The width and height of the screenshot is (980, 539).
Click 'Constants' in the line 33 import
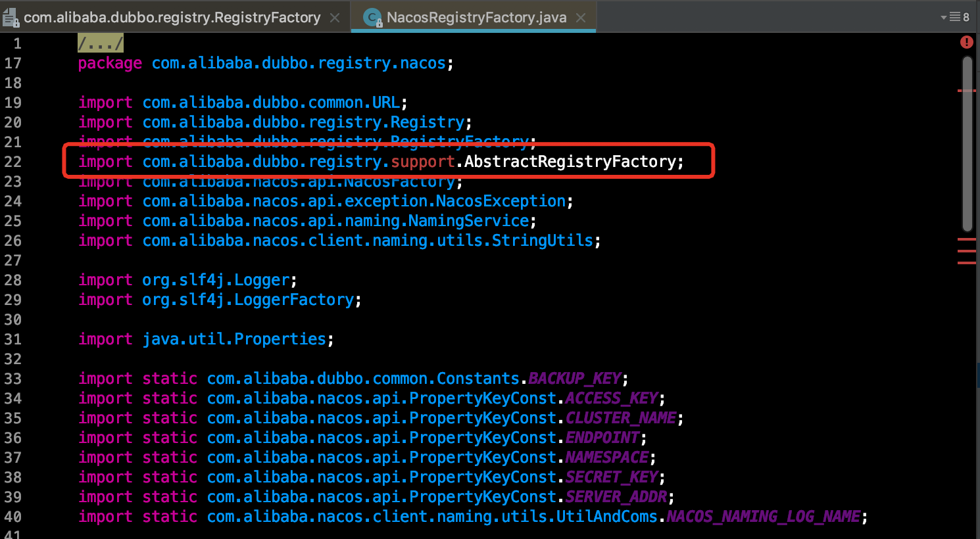[478, 379]
